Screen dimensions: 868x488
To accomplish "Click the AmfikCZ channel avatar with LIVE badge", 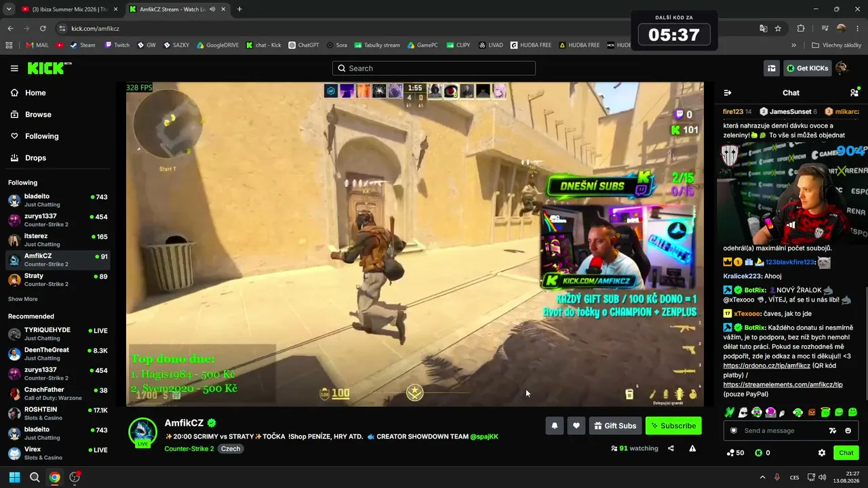I will (x=142, y=432).
